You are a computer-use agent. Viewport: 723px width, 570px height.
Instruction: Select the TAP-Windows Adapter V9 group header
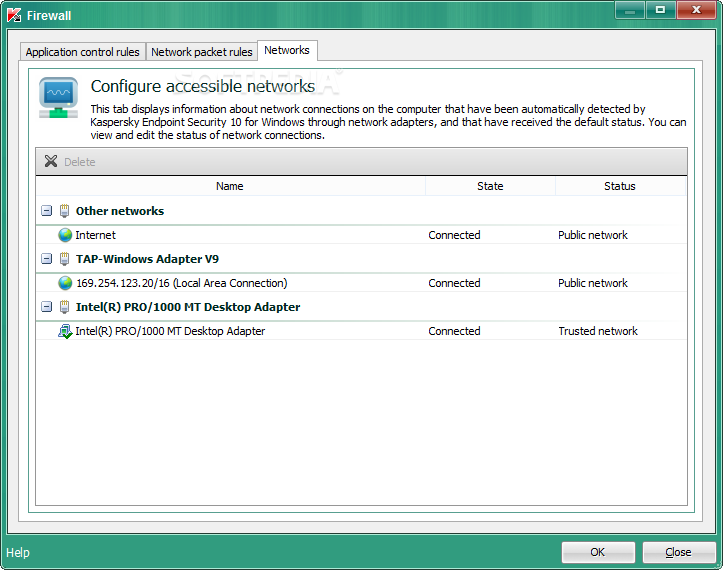pos(362,259)
